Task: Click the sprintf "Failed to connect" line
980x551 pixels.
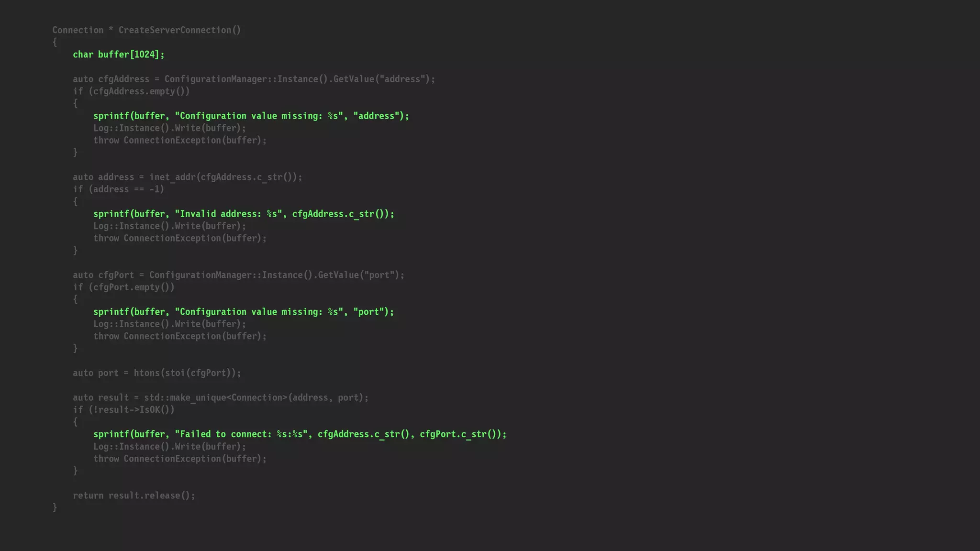Action: tap(300, 434)
